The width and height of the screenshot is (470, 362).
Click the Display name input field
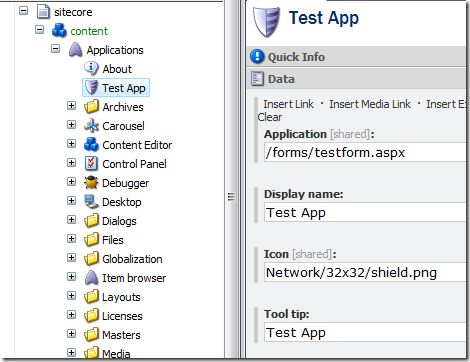coord(365,212)
